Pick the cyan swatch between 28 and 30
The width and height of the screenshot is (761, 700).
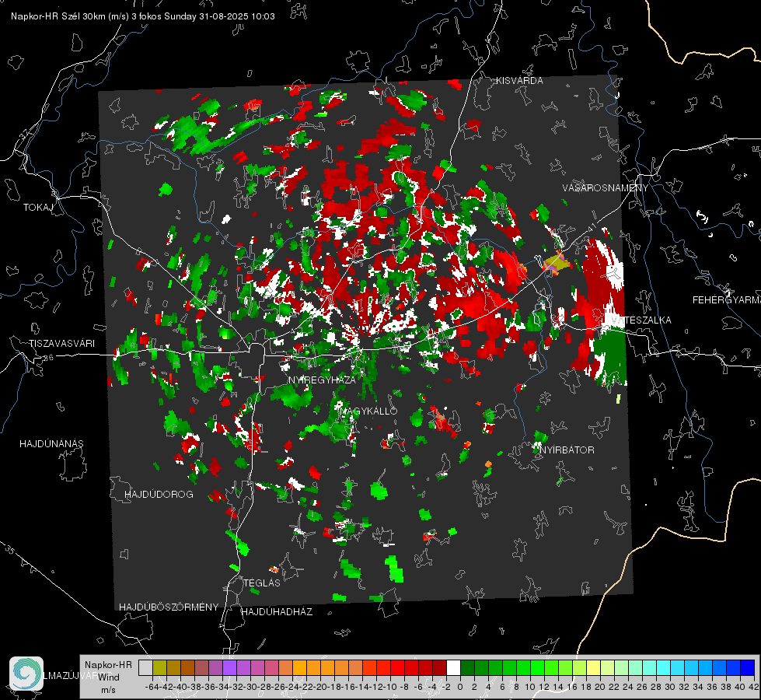tap(664, 667)
